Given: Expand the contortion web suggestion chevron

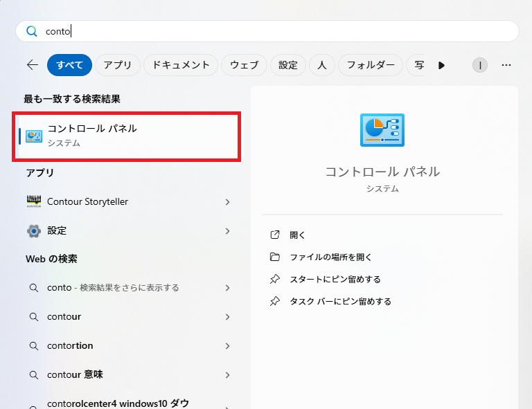Looking at the screenshot, I should click(227, 346).
